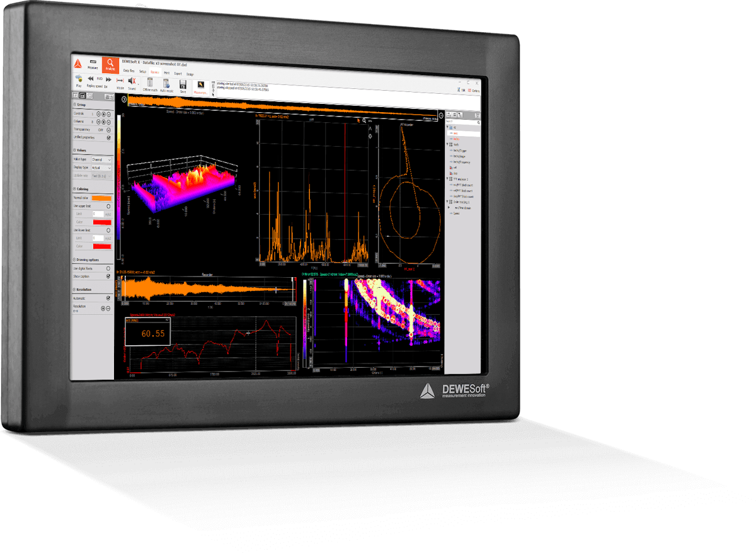Image resolution: width=756 pixels, height=553 pixels.
Task: Click inside the channel Search field
Action: pyautogui.click(x=459, y=121)
